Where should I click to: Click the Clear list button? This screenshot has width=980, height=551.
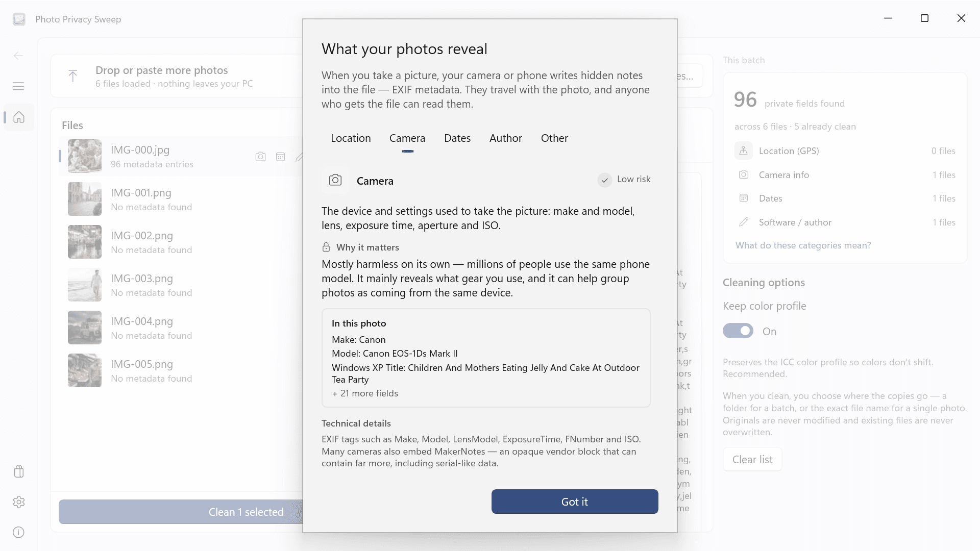pos(752,459)
